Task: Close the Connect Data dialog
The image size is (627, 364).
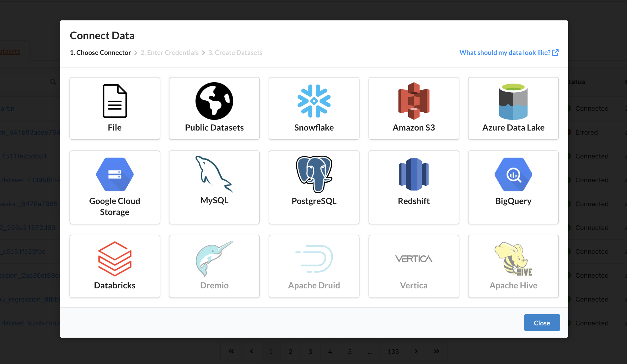Action: click(542, 323)
